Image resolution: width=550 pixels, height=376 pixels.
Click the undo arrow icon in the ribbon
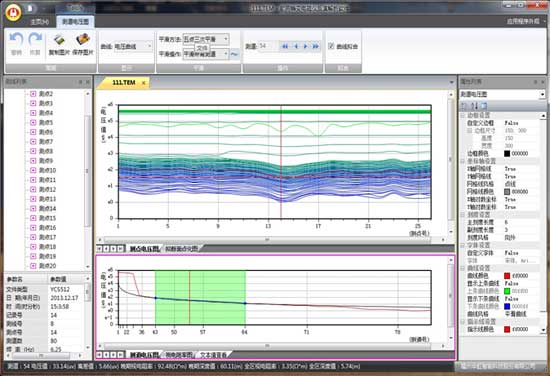tap(16, 40)
